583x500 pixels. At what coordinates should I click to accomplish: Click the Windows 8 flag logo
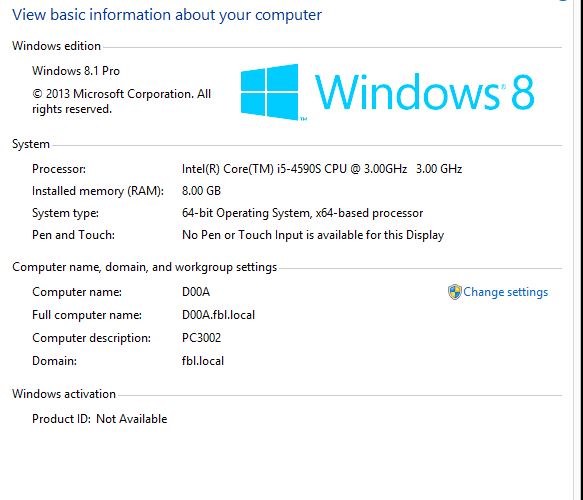(x=270, y=92)
